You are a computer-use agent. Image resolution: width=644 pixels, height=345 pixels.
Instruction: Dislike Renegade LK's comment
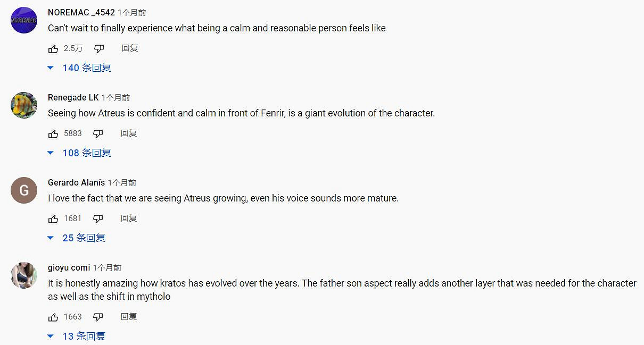point(98,133)
